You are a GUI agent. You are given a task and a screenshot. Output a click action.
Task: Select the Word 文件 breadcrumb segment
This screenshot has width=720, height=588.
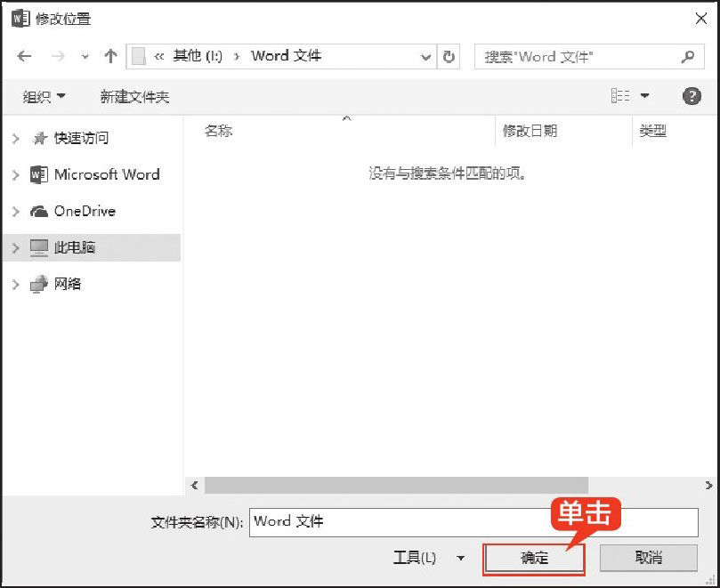(286, 56)
